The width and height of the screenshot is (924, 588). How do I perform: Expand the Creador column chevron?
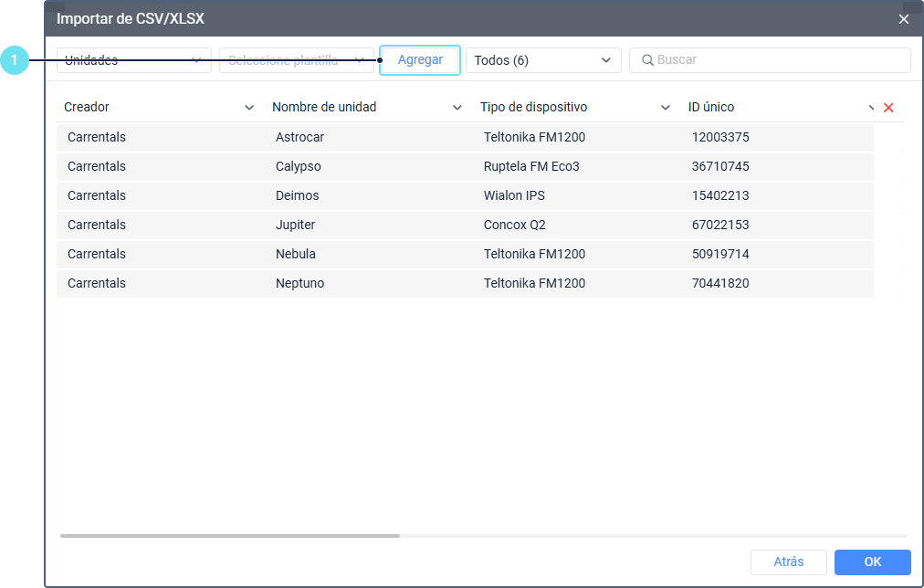click(249, 107)
